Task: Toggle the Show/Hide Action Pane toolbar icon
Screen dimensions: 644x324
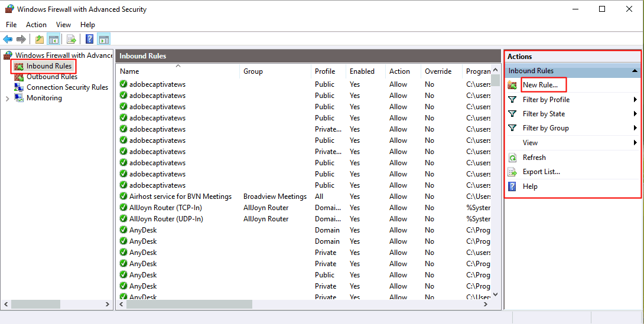Action: point(104,40)
